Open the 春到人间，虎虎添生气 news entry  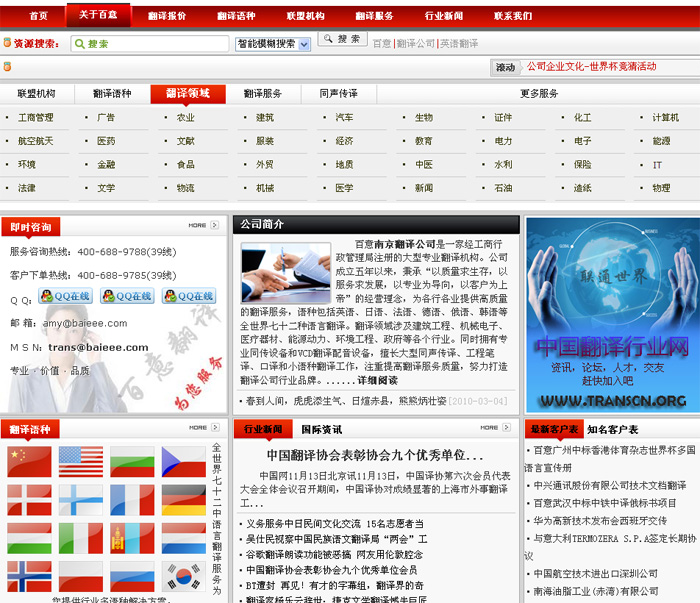tap(346, 401)
